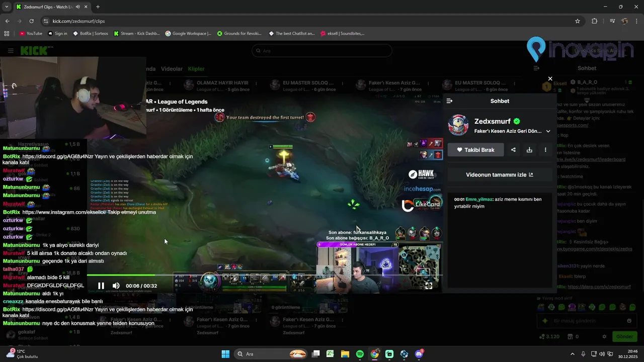Image resolution: width=644 pixels, height=362 pixels.
Task: Click Gönder to send chat message
Action: point(624,336)
